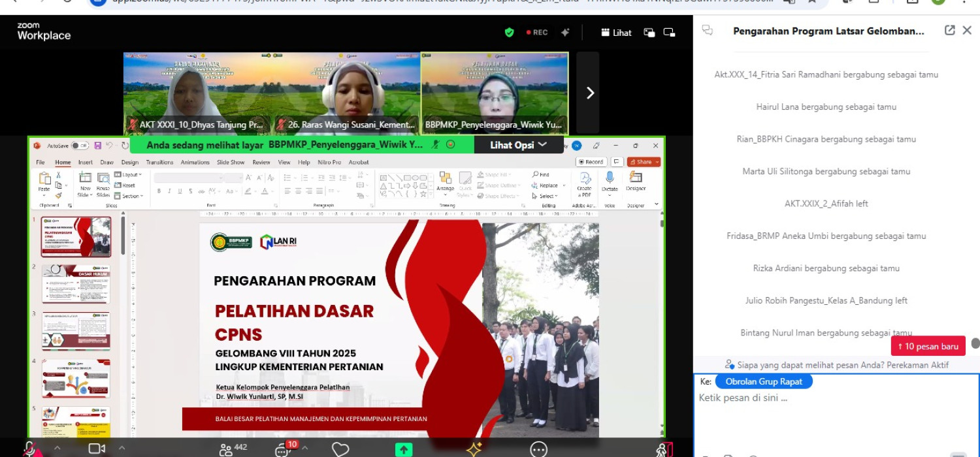980x457 pixels.
Task: Click the green share screen icon
Action: [x=403, y=449]
